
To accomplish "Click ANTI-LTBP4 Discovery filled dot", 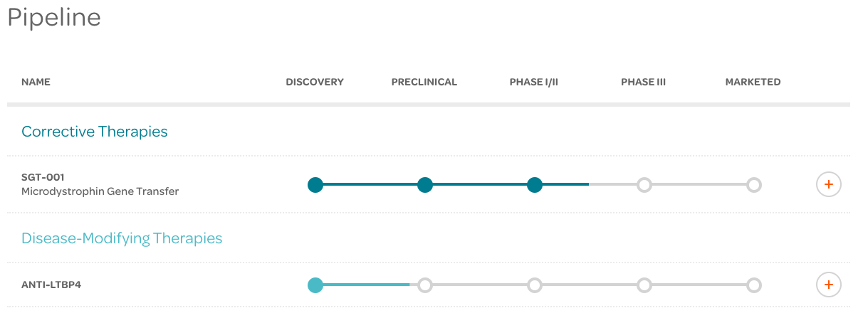I will (x=315, y=285).
